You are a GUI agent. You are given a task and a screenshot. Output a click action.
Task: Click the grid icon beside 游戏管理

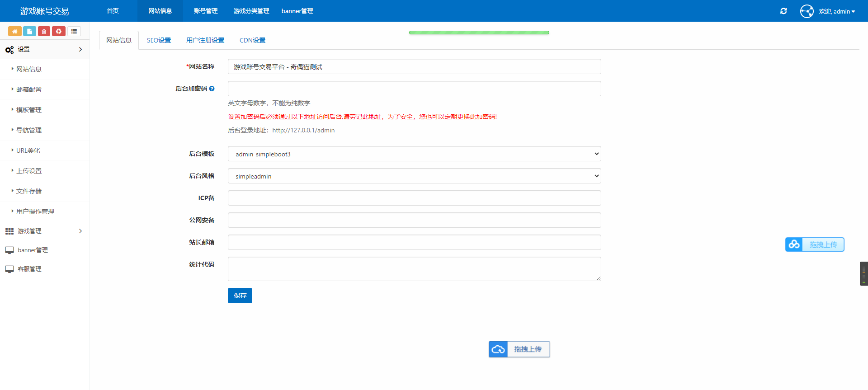click(9, 231)
